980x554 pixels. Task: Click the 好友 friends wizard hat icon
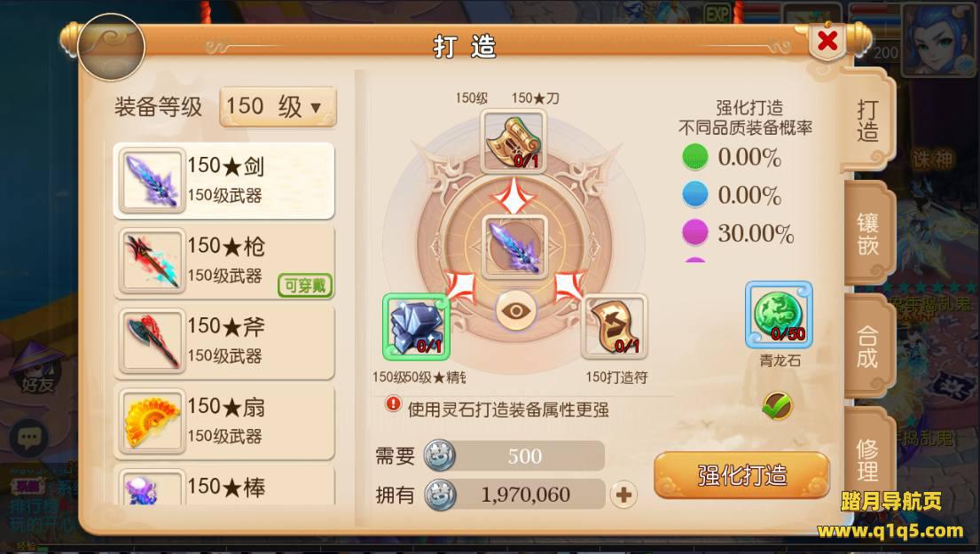[37, 367]
